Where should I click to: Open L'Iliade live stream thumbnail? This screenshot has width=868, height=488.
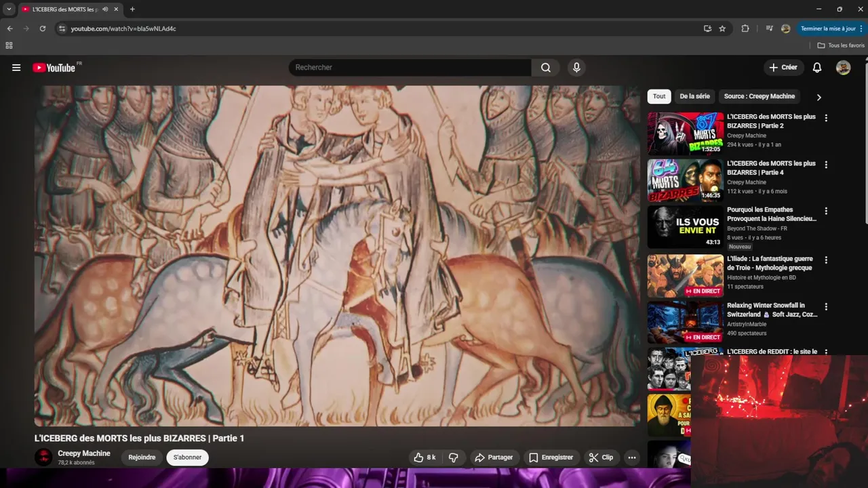tap(685, 276)
